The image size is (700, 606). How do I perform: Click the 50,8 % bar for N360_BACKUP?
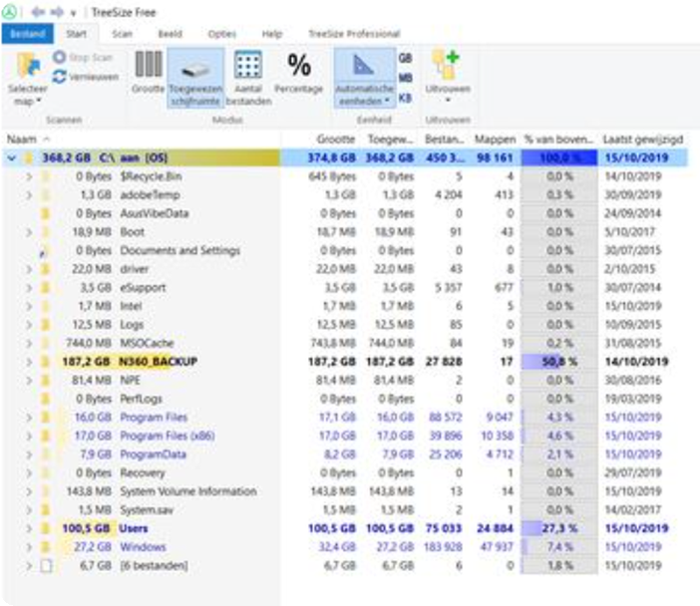click(x=557, y=361)
